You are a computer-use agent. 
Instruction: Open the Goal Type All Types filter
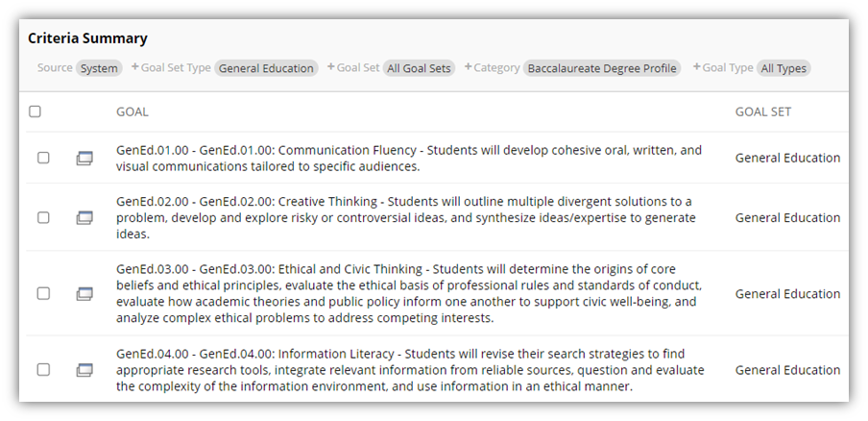784,68
